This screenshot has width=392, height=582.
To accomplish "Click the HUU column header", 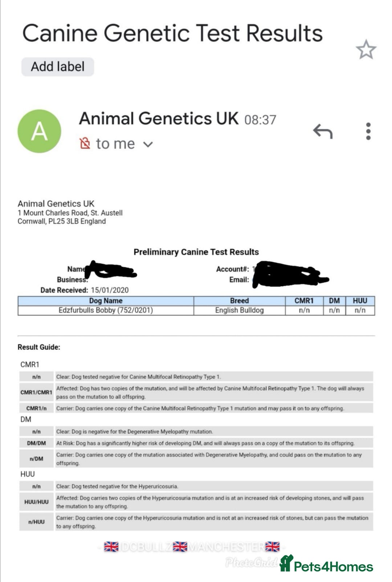I will pos(360,301).
